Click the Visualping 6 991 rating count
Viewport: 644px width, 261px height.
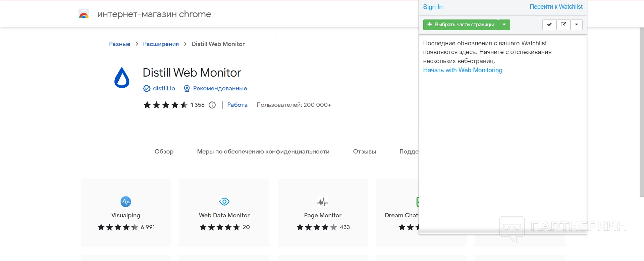coord(148,227)
